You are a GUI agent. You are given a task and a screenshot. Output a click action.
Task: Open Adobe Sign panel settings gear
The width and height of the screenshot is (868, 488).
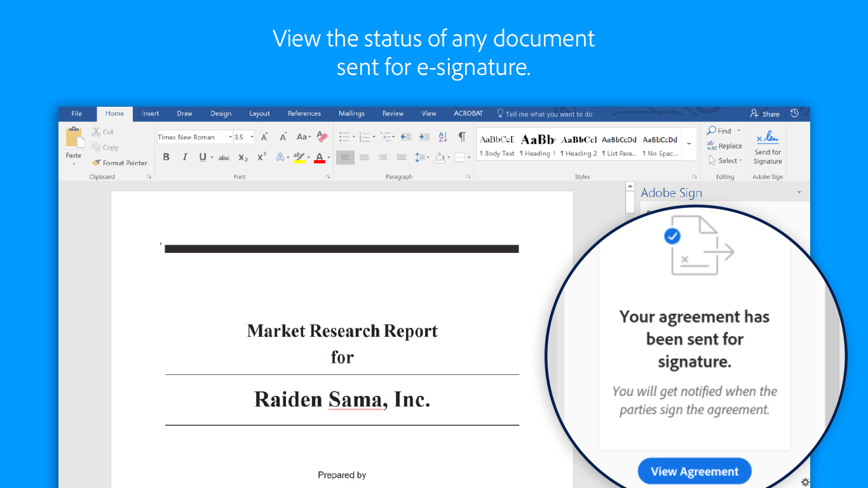pos(805,482)
